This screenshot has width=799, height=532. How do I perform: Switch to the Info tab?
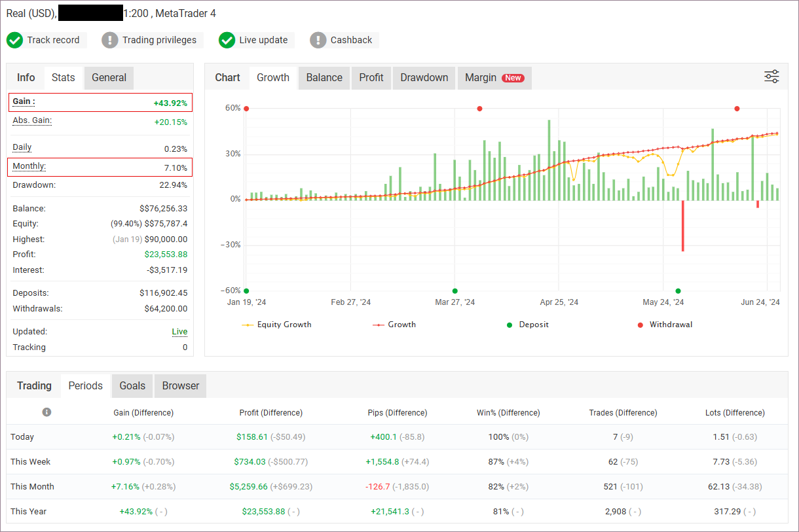(x=26, y=77)
